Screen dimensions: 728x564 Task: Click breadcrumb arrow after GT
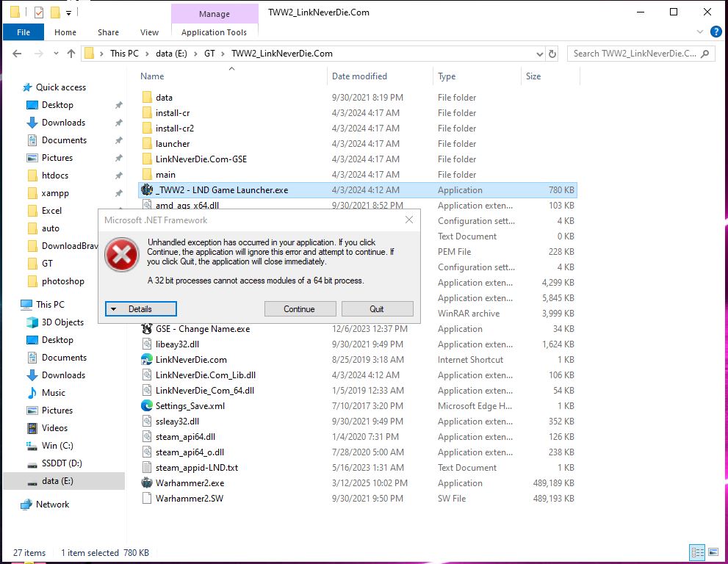[x=223, y=54]
